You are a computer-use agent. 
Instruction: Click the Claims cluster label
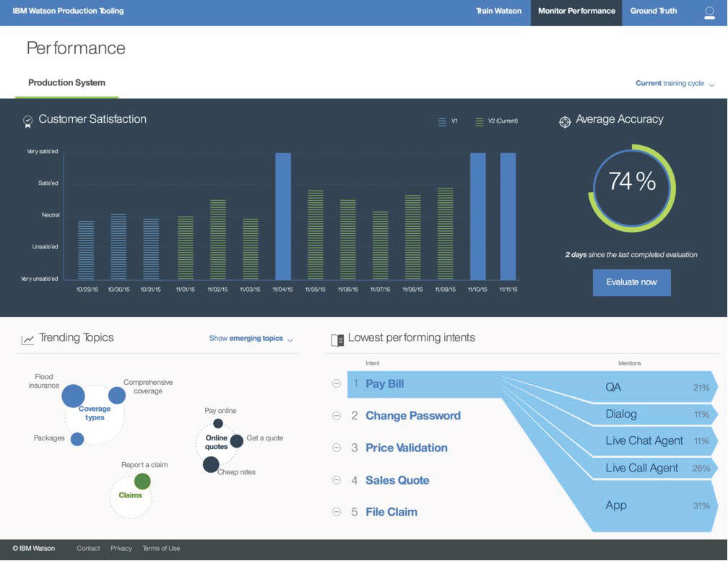(x=130, y=495)
